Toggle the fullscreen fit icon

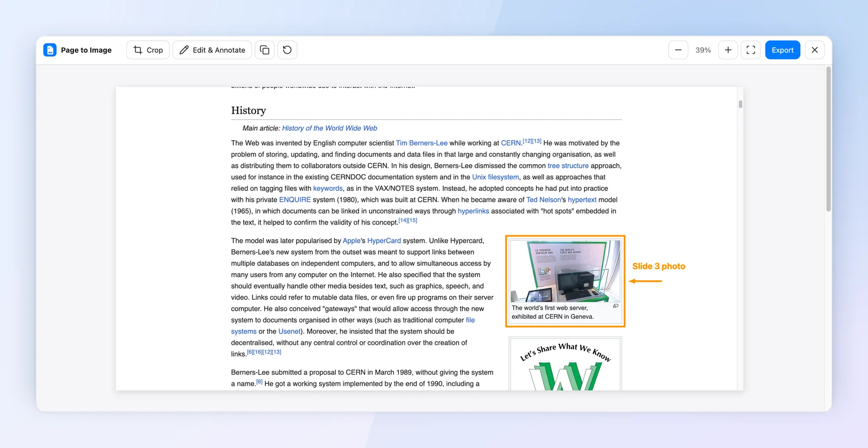(x=751, y=50)
